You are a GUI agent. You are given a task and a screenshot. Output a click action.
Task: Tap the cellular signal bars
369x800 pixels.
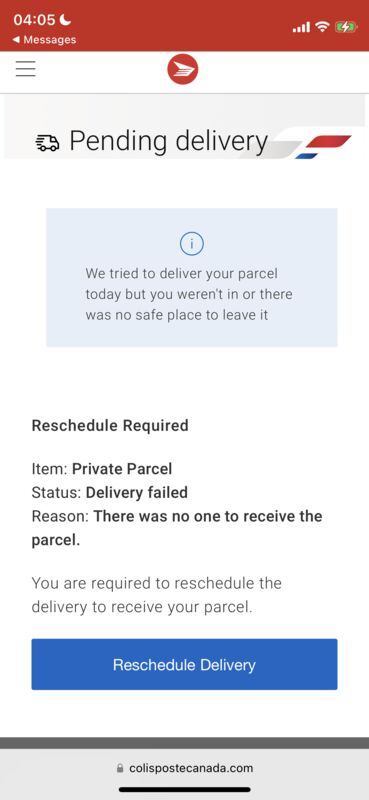point(301,27)
